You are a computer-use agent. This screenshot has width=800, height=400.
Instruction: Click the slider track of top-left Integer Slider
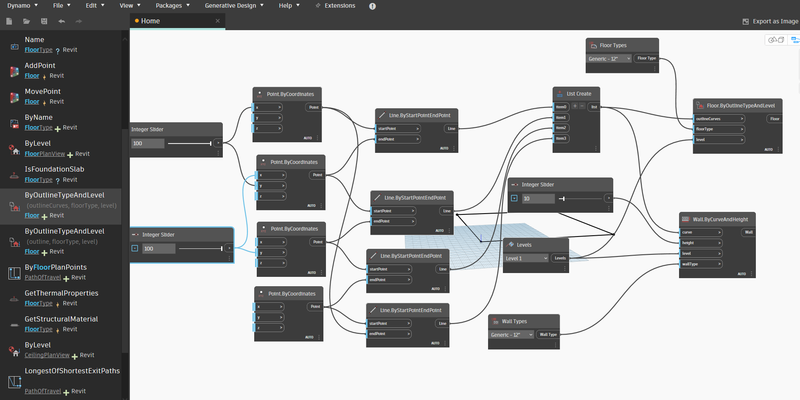coord(189,143)
